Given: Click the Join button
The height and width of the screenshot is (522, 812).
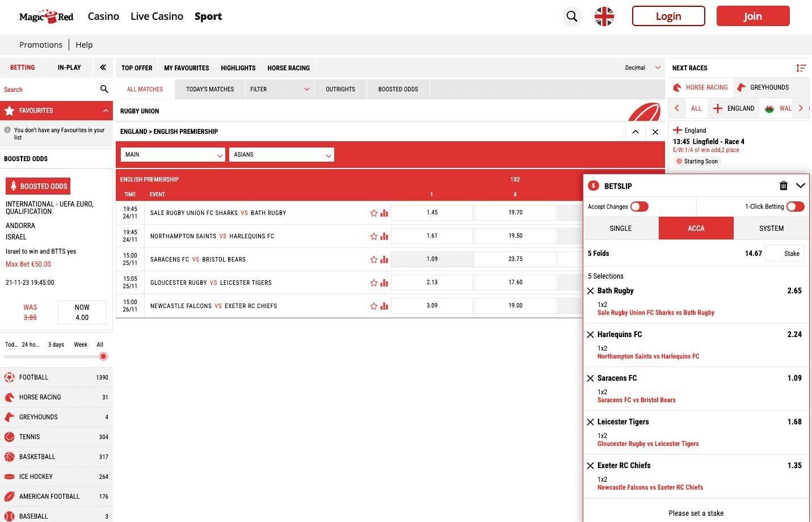Looking at the screenshot, I should (753, 16).
